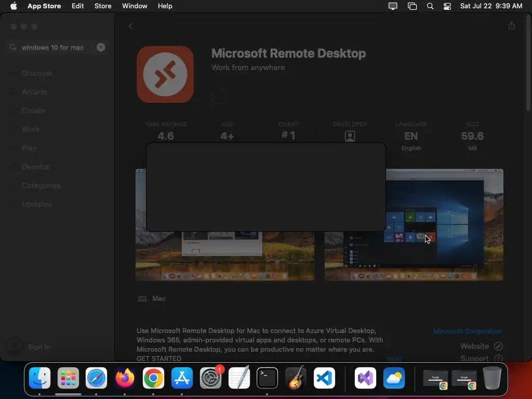Select Discover in the sidebar
532x399 pixels.
tap(37, 73)
